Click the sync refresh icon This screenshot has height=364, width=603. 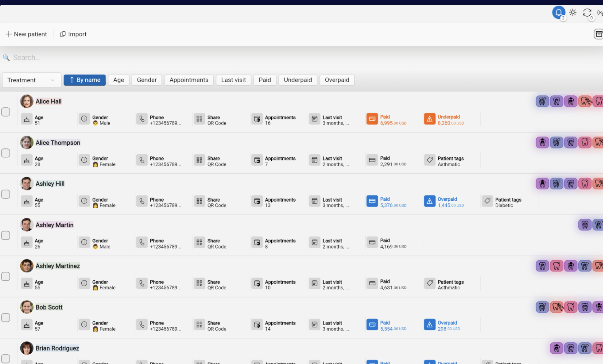587,12
